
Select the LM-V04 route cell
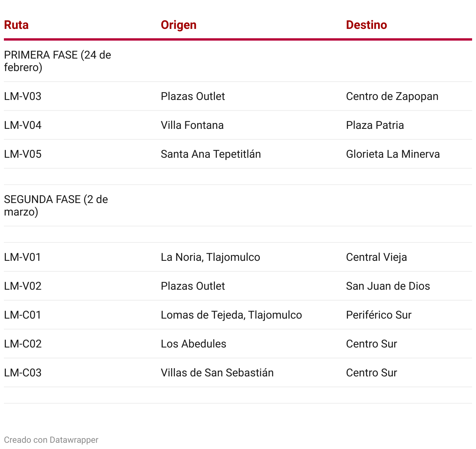23,125
